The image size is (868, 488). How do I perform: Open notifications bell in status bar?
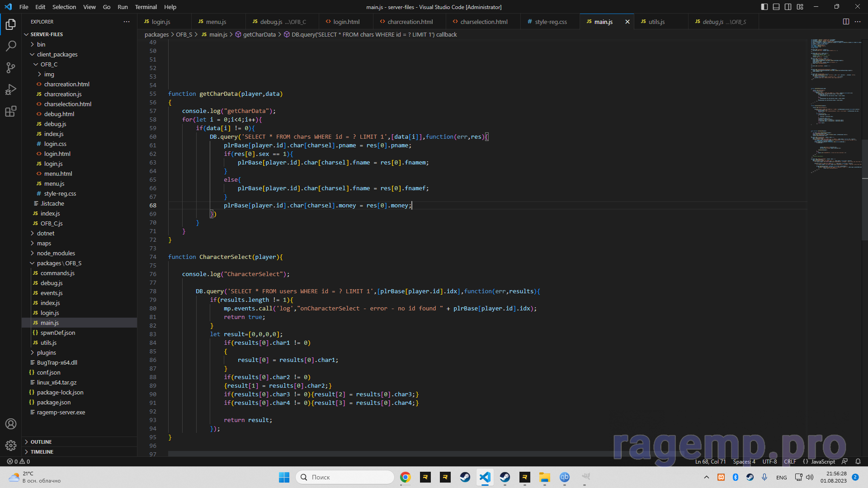tap(858, 461)
